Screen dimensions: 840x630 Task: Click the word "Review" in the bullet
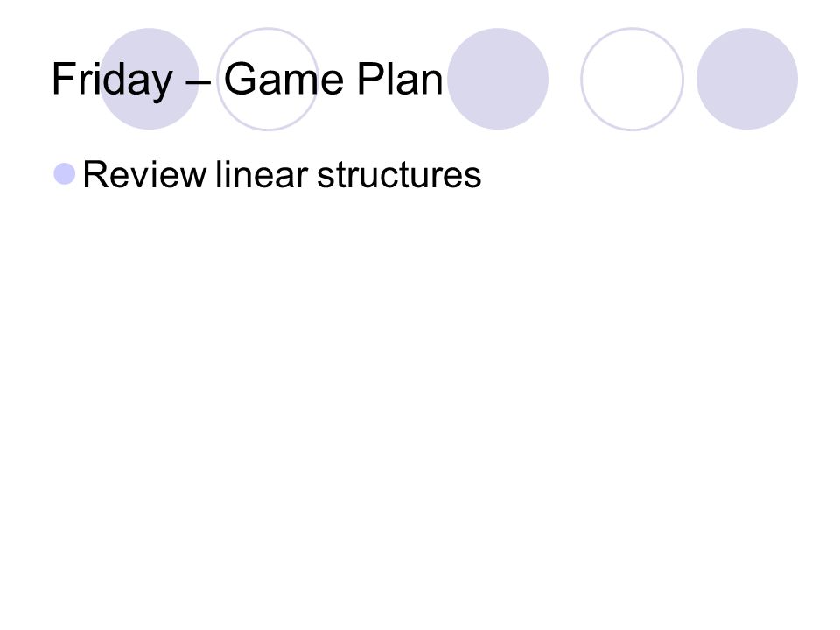click(144, 175)
